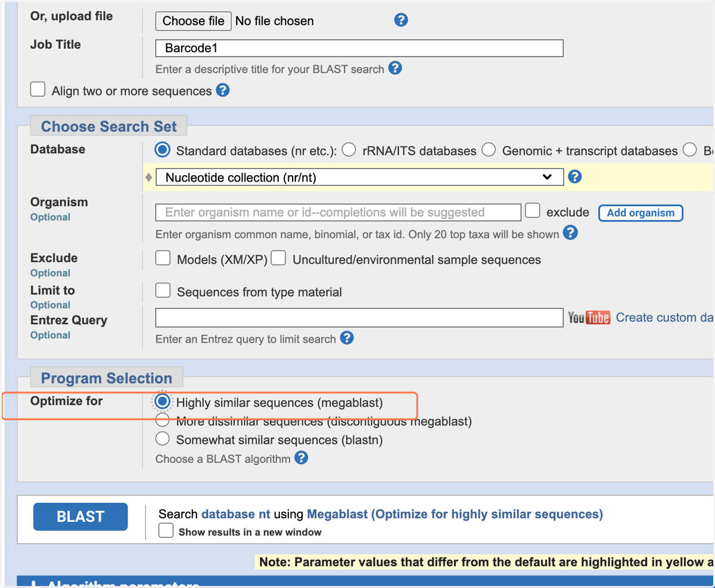Click the Add organism button
Viewport: 715px width, 588px height.
coord(641,213)
